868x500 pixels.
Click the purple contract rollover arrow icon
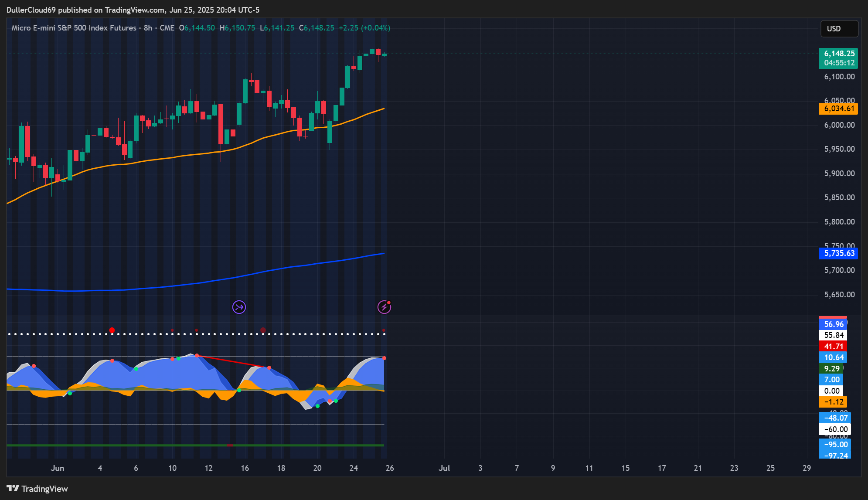(x=239, y=307)
